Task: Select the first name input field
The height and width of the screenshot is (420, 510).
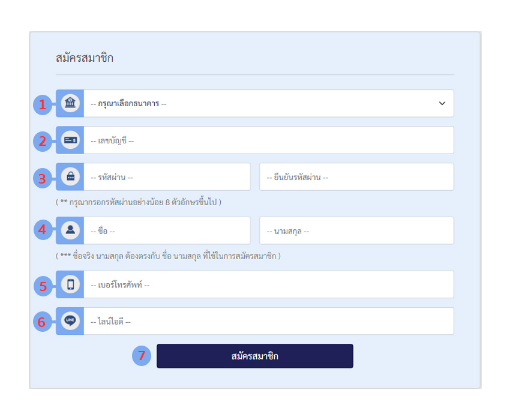Action: pos(167,230)
